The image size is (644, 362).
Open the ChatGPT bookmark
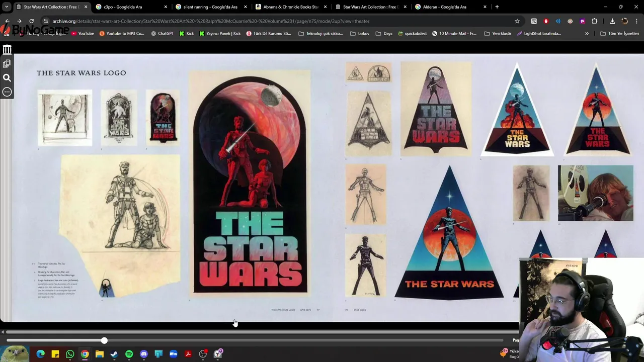pos(162,34)
